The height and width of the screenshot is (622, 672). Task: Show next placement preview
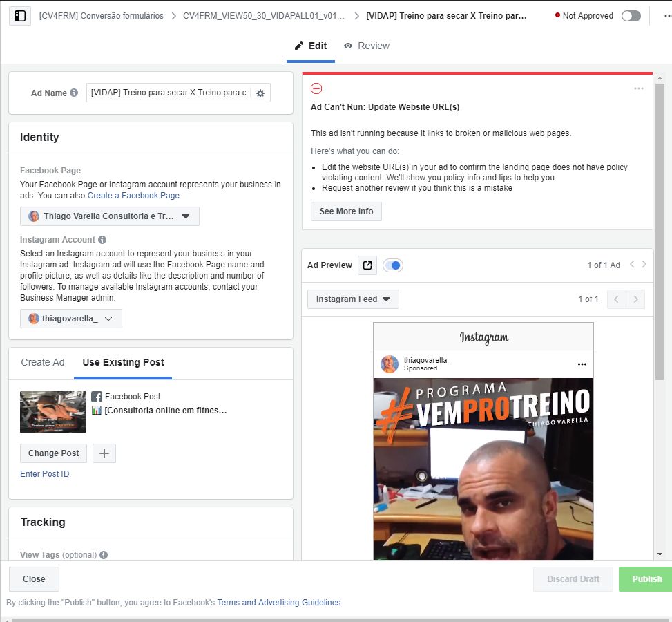tap(635, 299)
